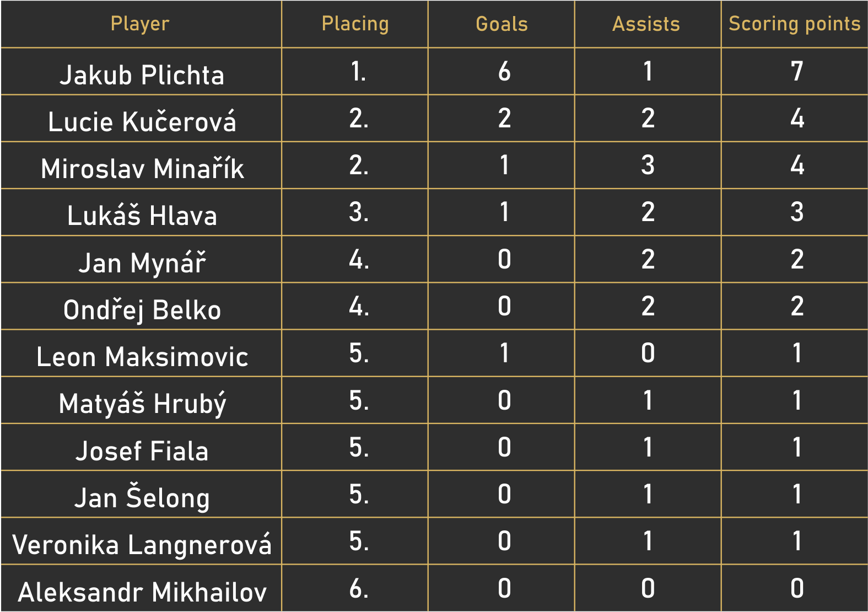Click Leon Maksimovic's name

point(142,357)
